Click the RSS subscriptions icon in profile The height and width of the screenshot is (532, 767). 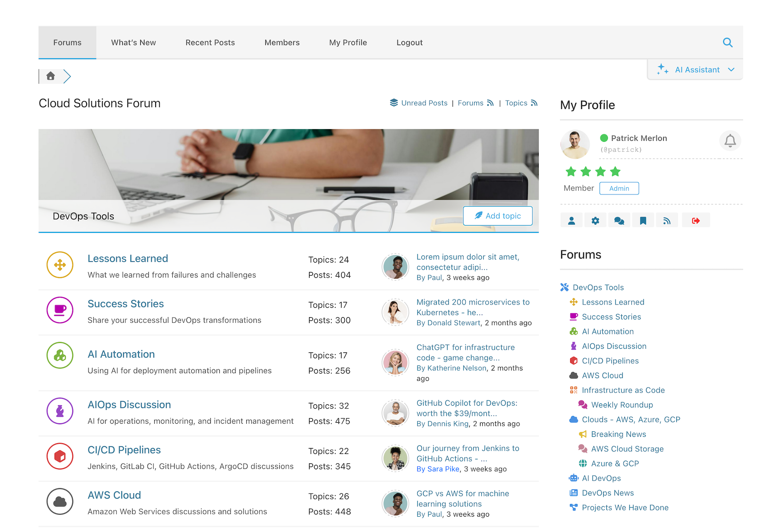pos(666,221)
